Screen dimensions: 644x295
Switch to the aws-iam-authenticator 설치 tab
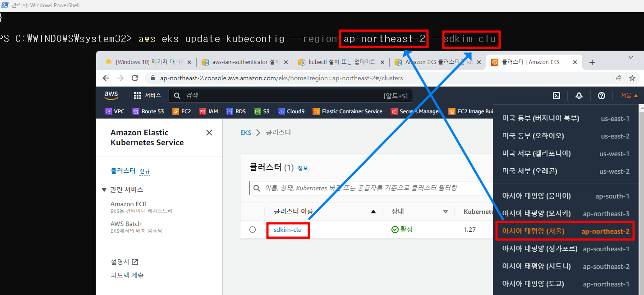coord(245,62)
